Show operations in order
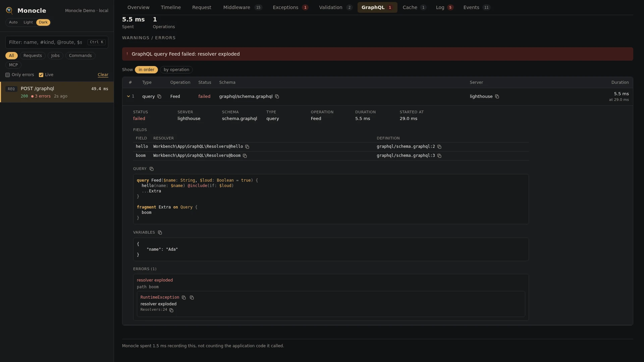Screen dimensions: 644x362 click(x=146, y=70)
